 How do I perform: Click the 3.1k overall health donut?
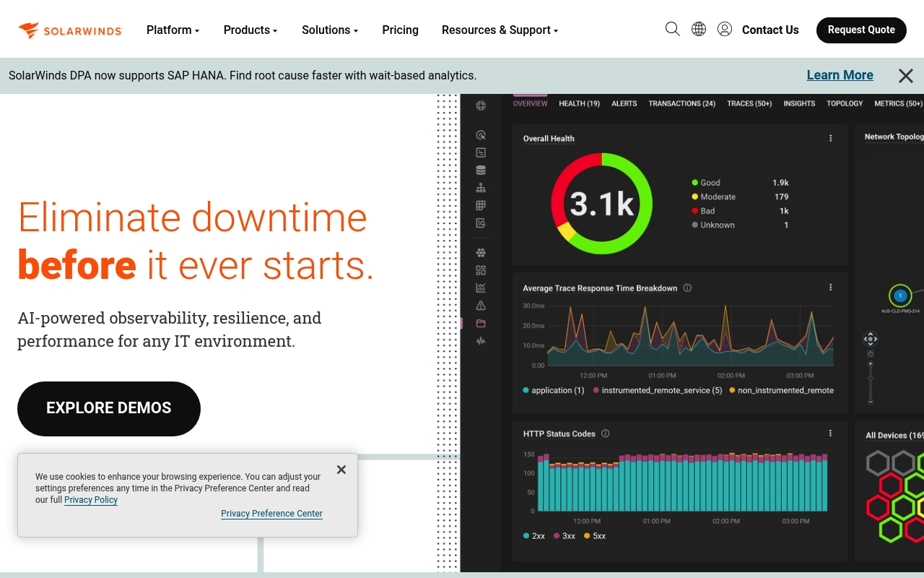[601, 204]
